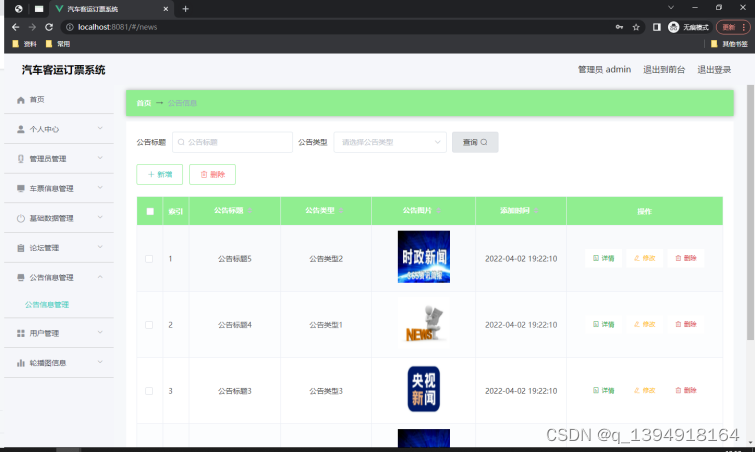Expand the 管理员管理 menu chevron
The image size is (755, 453).
click(x=100, y=158)
